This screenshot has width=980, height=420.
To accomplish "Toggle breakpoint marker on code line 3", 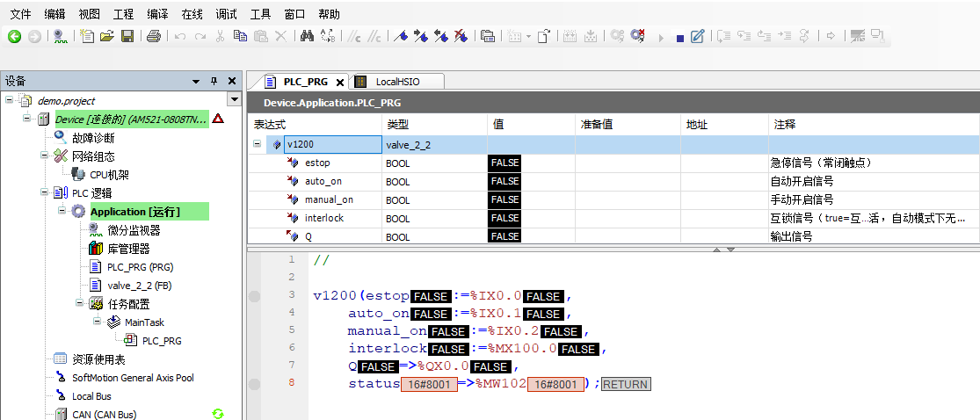I will [x=255, y=296].
